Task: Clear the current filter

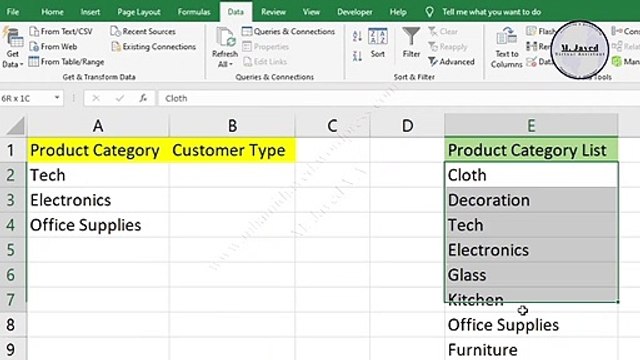Action: 443,31
